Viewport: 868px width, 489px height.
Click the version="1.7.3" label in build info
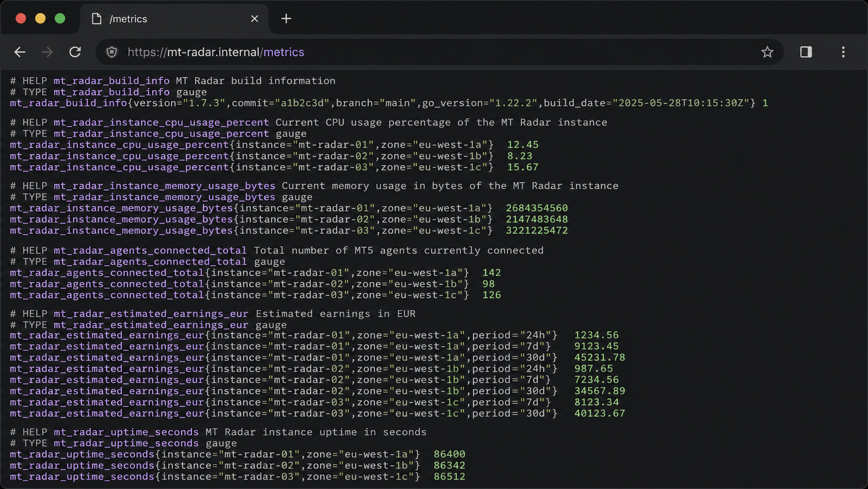pos(180,103)
